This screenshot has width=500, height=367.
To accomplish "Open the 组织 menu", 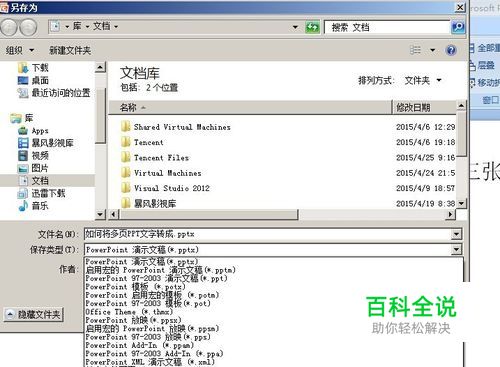I will (20, 50).
